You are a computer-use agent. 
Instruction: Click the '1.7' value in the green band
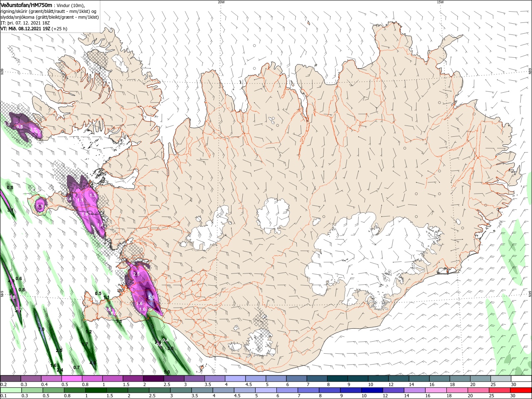tap(85, 344)
